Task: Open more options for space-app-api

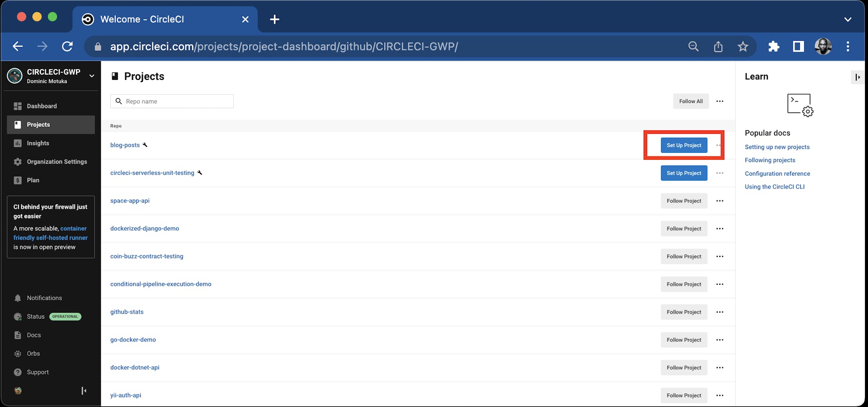Action: point(720,201)
